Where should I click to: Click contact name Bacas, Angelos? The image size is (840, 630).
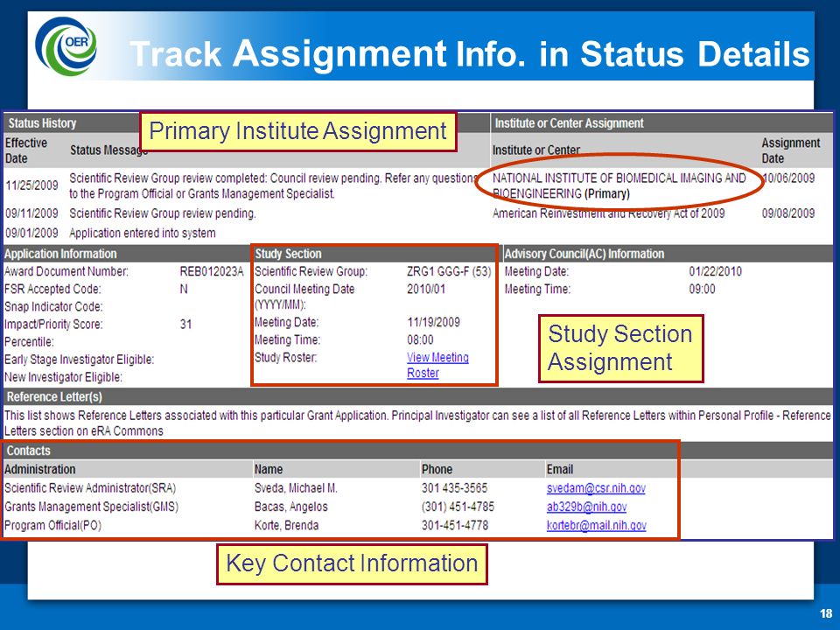point(290,507)
